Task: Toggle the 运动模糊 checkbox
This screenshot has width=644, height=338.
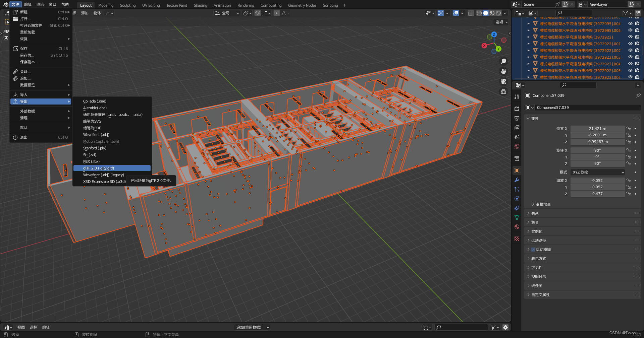Action: click(x=533, y=249)
